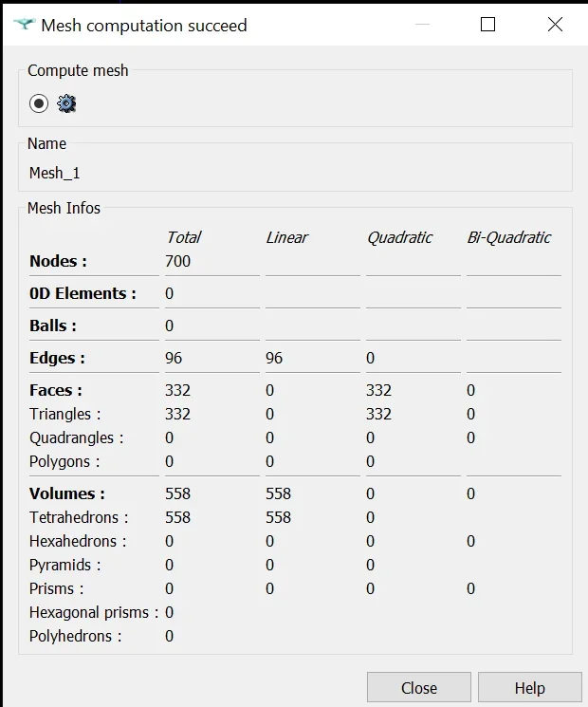Click the Nodes total value 700
The width and height of the screenshot is (588, 707).
(177, 261)
